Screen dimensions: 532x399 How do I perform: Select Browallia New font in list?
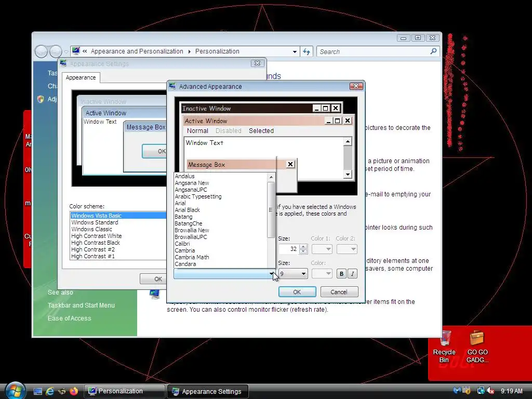click(220, 230)
